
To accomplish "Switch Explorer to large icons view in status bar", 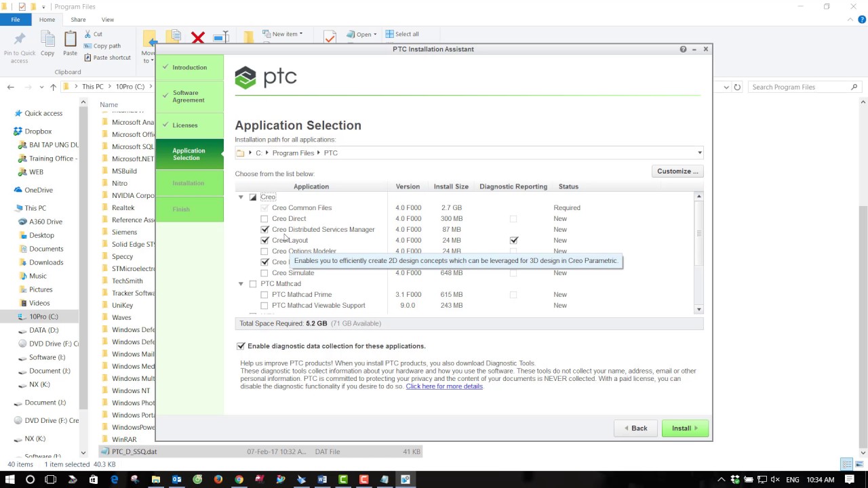I will click(x=858, y=464).
